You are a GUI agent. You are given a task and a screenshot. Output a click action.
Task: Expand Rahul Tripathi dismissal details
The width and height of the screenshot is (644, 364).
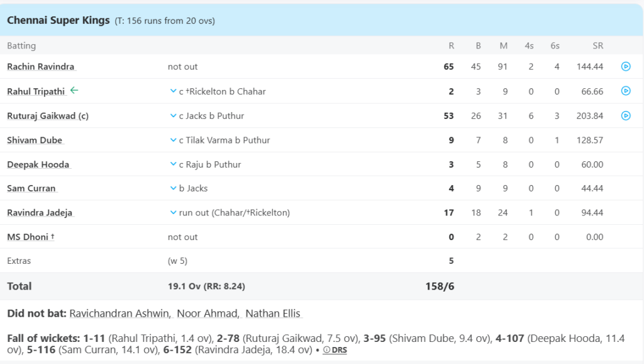point(174,91)
